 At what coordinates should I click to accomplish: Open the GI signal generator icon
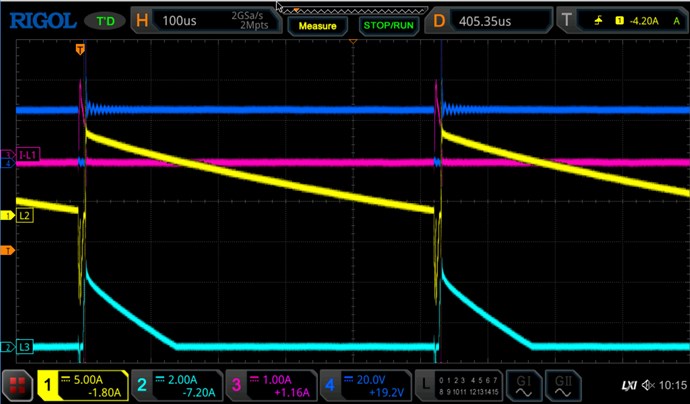point(524,386)
